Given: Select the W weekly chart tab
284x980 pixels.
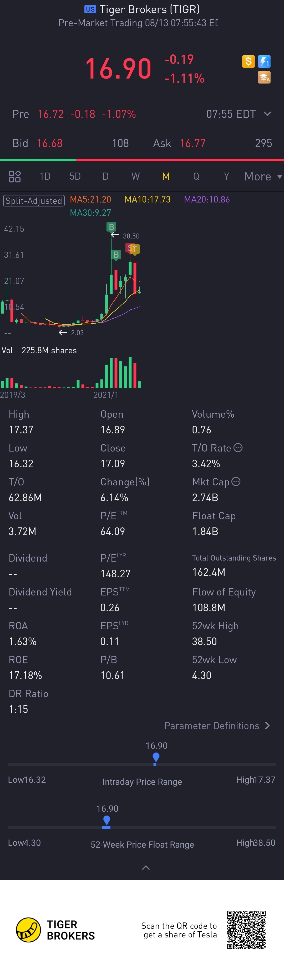Looking at the screenshot, I should click(135, 177).
